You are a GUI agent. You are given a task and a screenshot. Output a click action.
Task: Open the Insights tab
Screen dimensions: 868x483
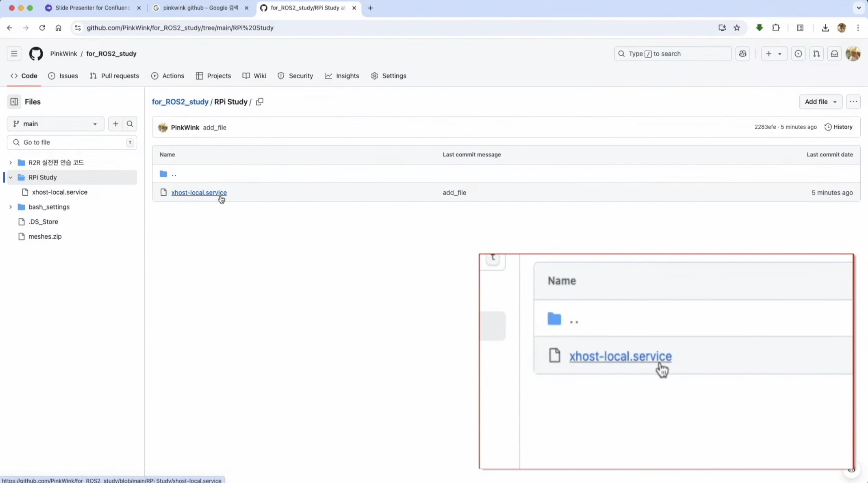coord(342,76)
